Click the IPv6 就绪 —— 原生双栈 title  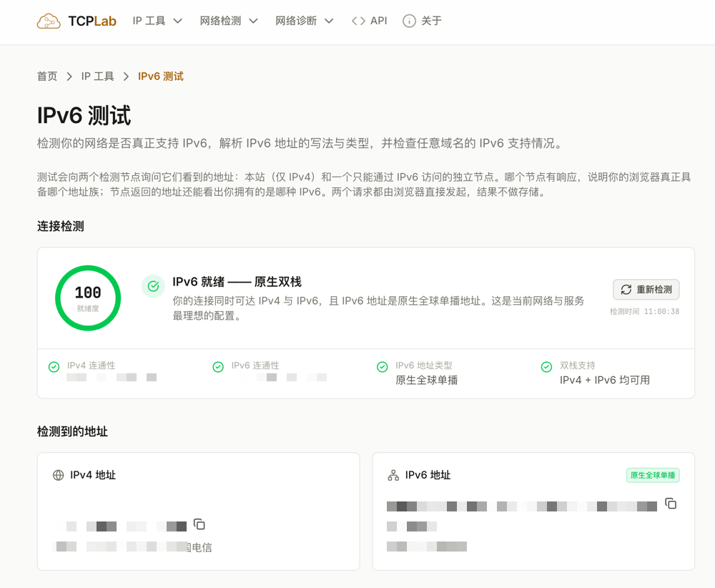(237, 282)
